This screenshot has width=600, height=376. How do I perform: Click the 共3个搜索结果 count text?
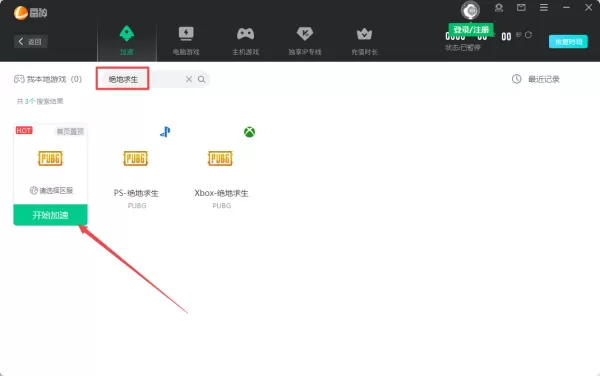[40, 101]
